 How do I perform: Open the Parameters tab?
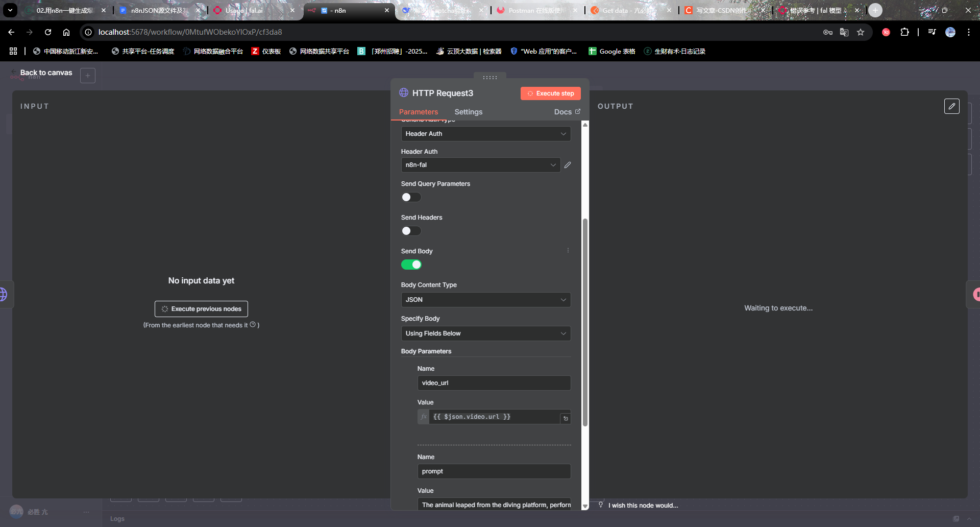(418, 112)
